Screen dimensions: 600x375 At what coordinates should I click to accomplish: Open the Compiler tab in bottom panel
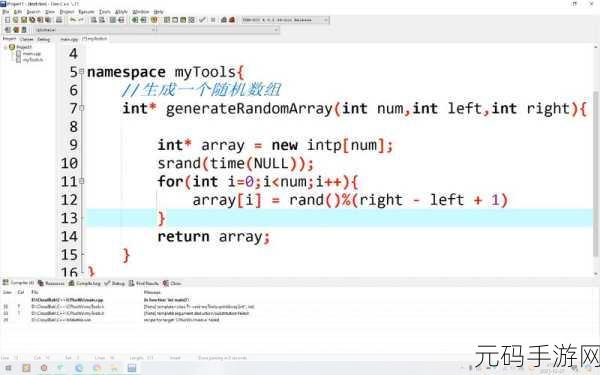18,283
